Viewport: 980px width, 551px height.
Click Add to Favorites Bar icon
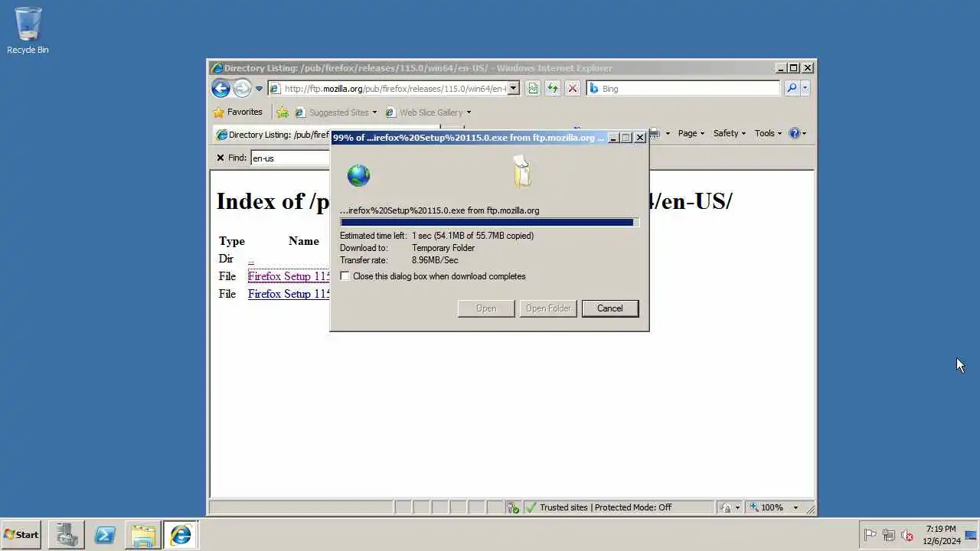point(282,112)
